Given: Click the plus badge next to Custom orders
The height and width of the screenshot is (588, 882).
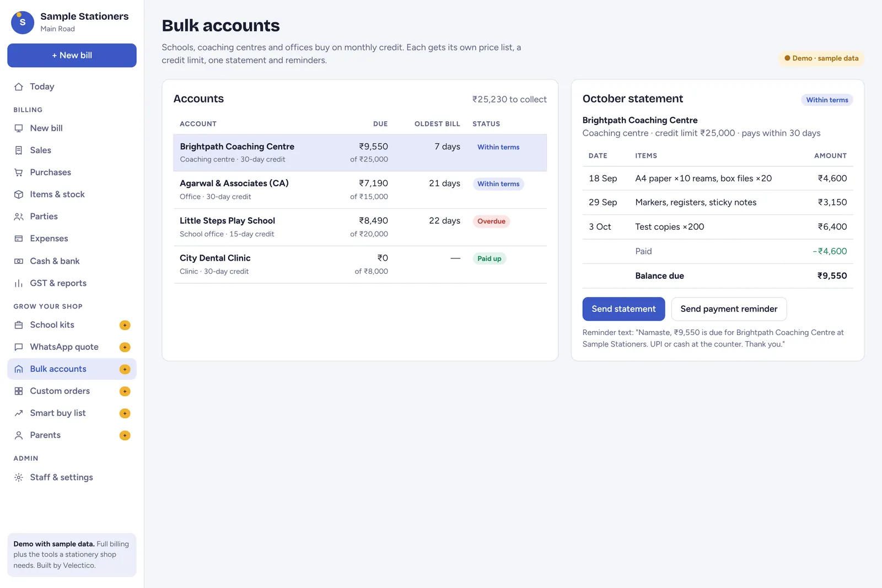Looking at the screenshot, I should [125, 391].
